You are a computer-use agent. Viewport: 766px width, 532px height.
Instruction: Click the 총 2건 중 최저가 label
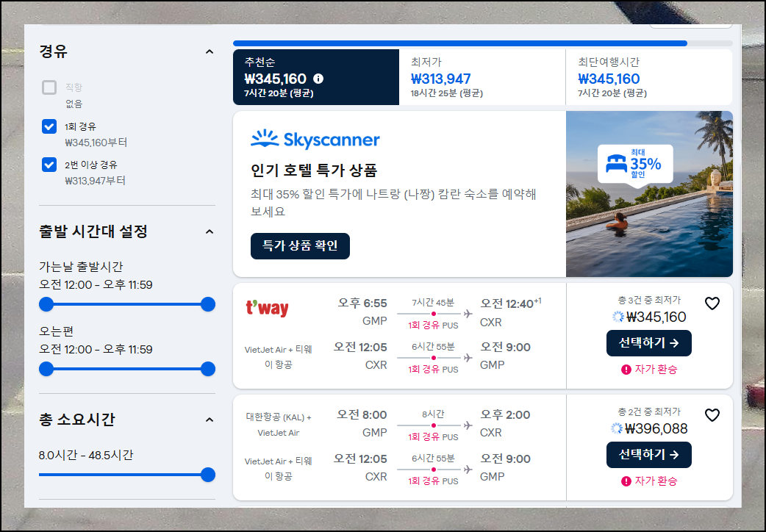click(x=649, y=411)
